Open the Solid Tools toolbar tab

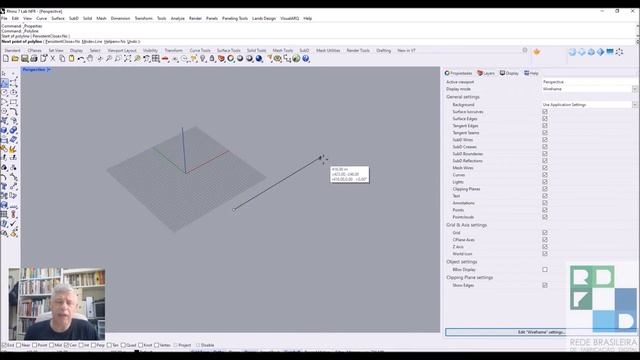click(257, 51)
